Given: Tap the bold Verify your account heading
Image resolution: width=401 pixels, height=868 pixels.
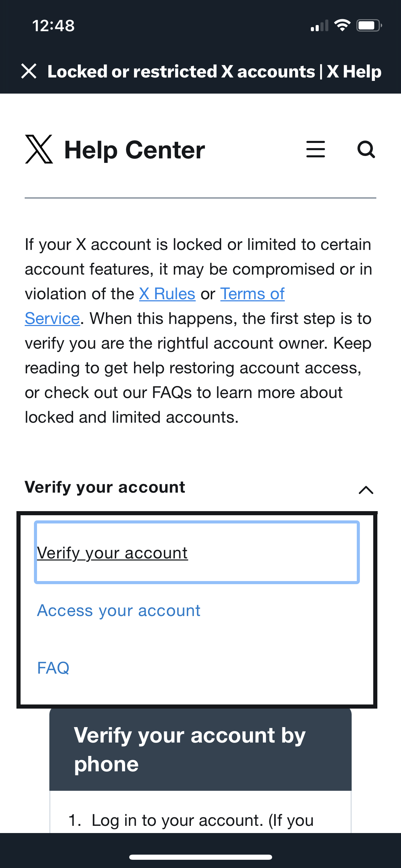Looking at the screenshot, I should [105, 487].
